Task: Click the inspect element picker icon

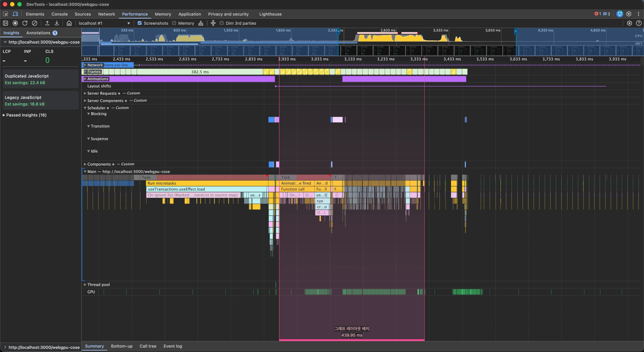Action: point(5,14)
